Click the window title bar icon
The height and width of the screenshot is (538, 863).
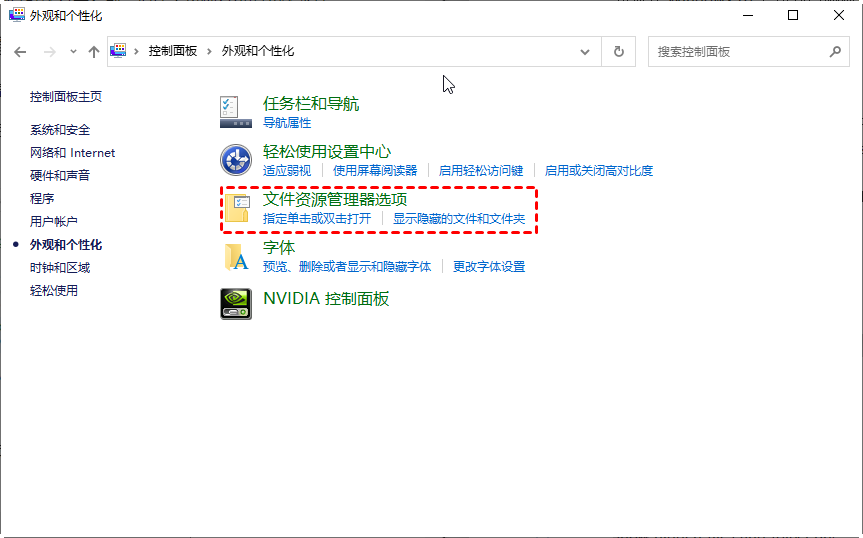click(17, 15)
